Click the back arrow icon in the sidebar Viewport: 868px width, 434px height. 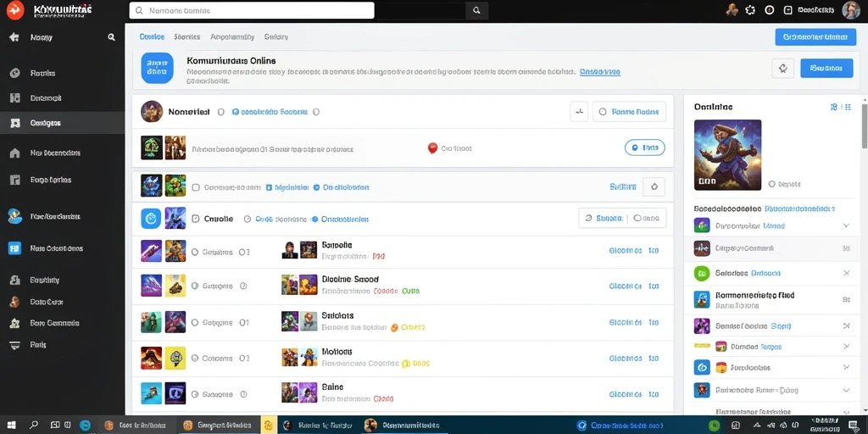[x=14, y=37]
